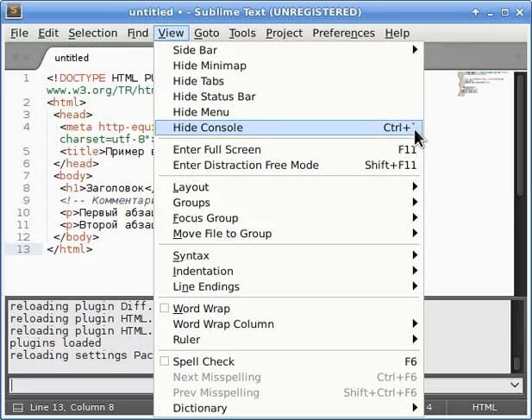
Task: Choose Hide Tabs in the menu
Action: [x=288, y=81]
